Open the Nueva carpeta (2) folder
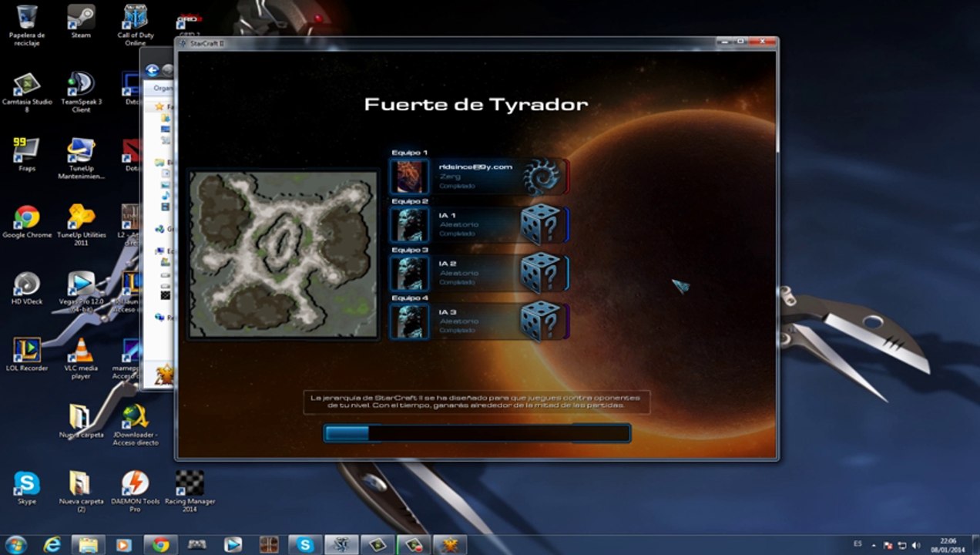Screen dimensions: 980x555 (x=81, y=492)
